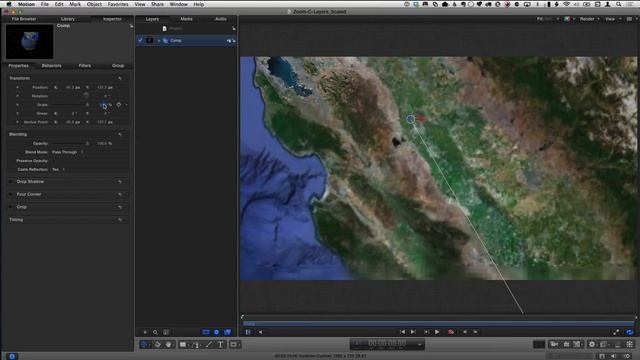Select the Rectangle shape tool
This screenshot has height=360, width=640.
pos(183,344)
